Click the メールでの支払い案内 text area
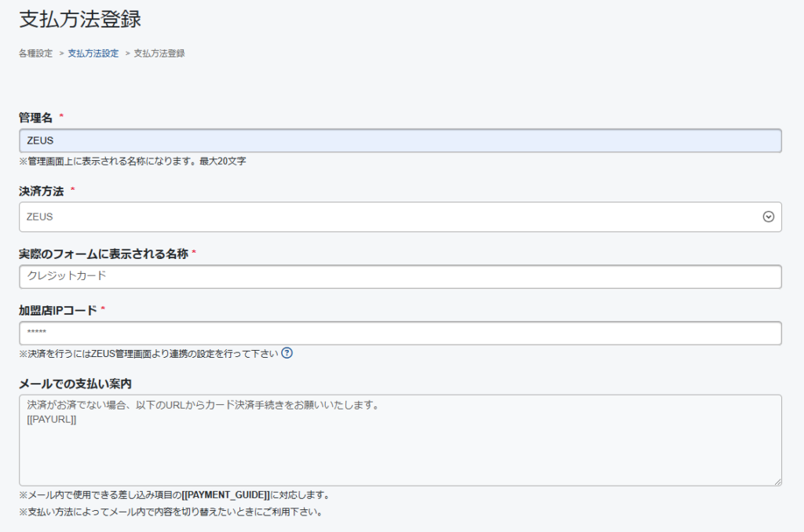 (400, 440)
